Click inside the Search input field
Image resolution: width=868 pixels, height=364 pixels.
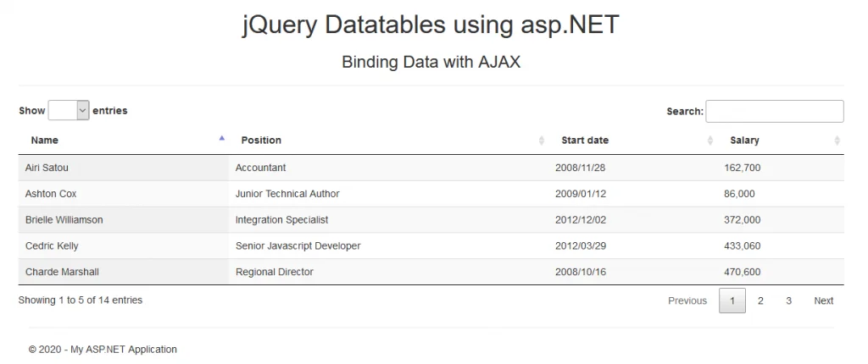(774, 111)
